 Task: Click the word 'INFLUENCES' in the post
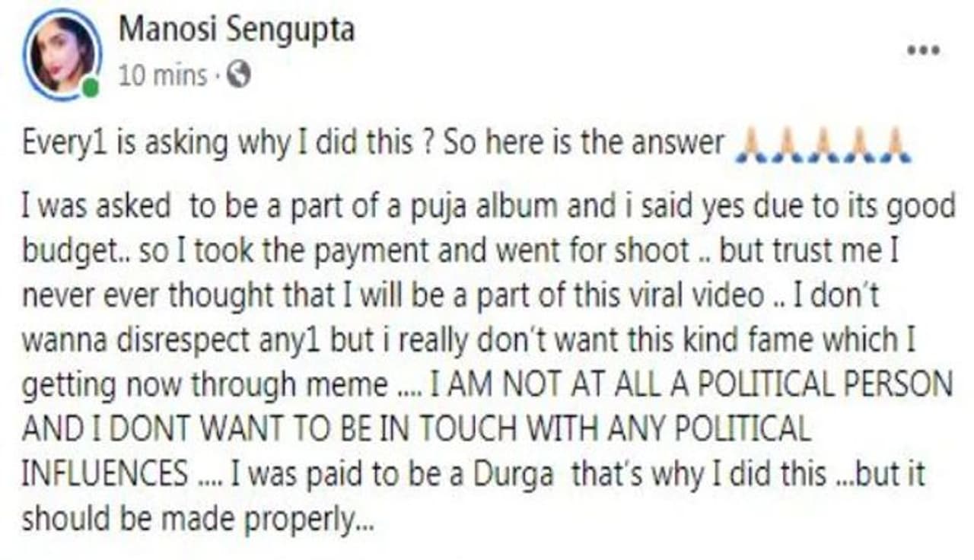click(x=105, y=475)
